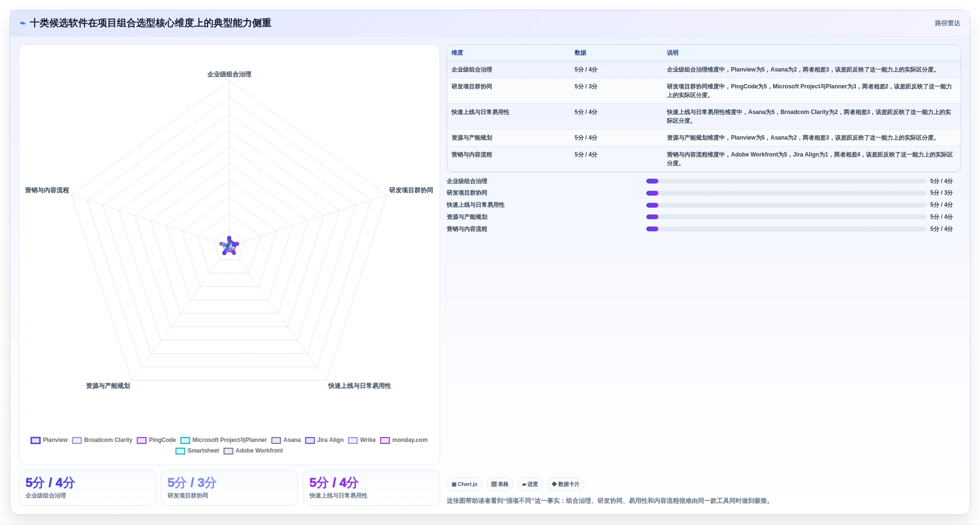Click the 企业级组合治理 progress bar
The height and width of the screenshot is (525, 980).
[786, 181]
